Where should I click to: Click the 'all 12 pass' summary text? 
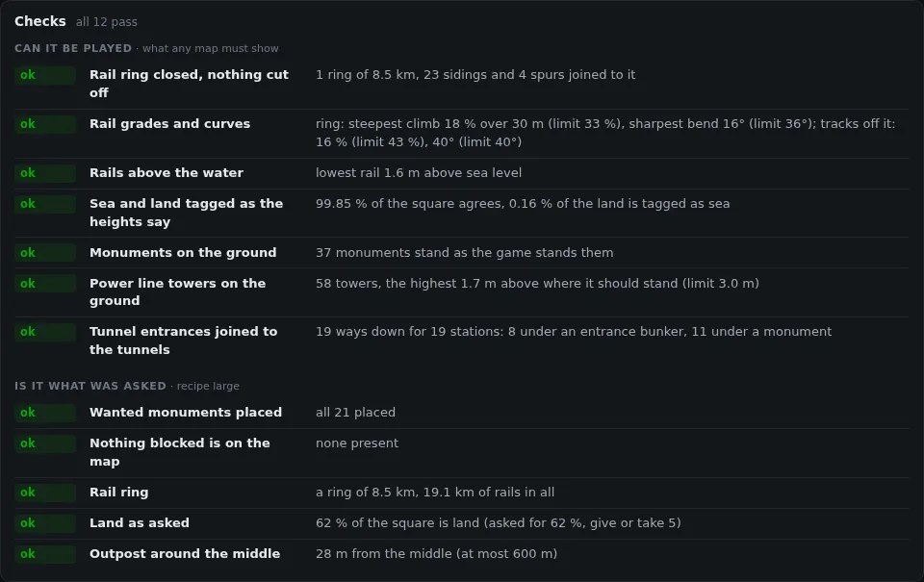pyautogui.click(x=107, y=22)
